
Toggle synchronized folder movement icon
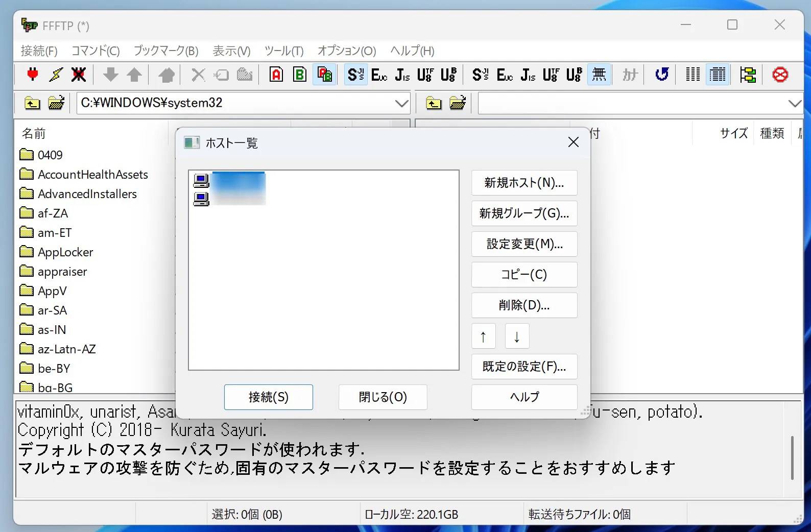tap(748, 75)
